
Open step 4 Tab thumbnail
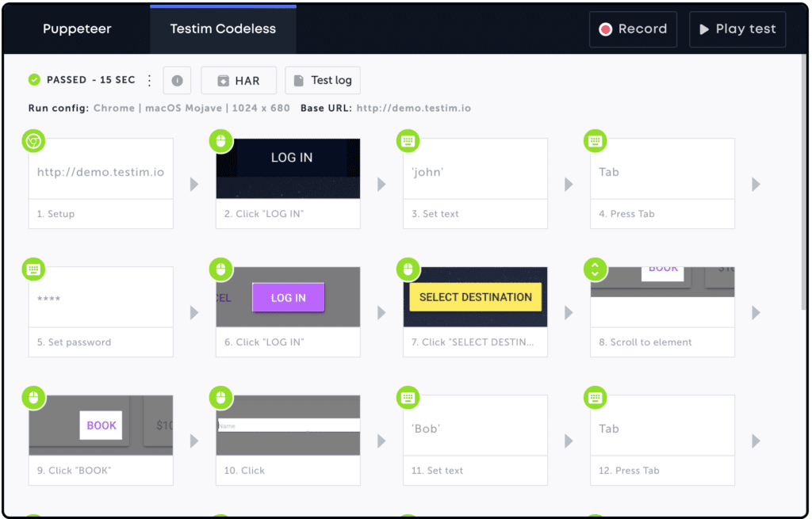tap(662, 169)
